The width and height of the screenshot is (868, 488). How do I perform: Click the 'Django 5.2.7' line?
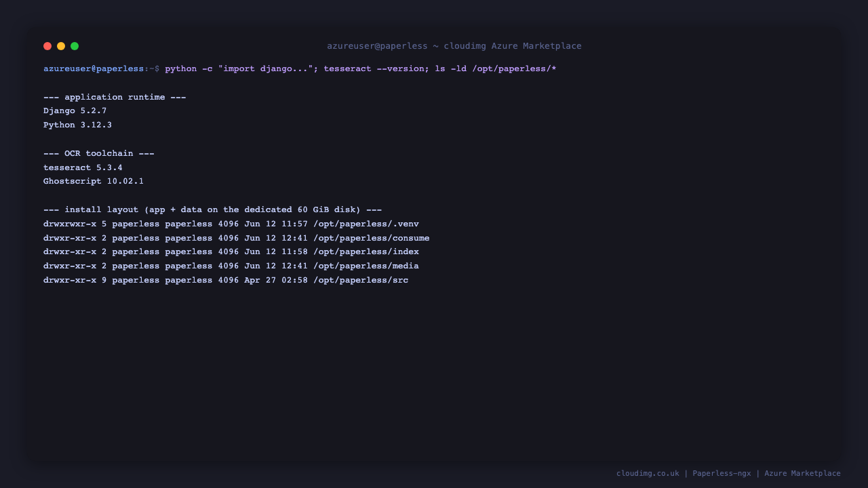(x=75, y=110)
